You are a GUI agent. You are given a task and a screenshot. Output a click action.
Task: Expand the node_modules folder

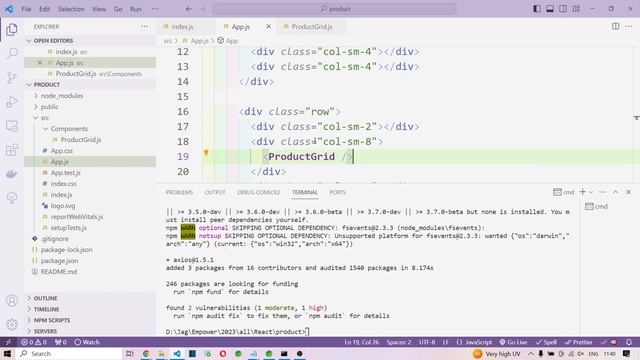tap(62, 96)
